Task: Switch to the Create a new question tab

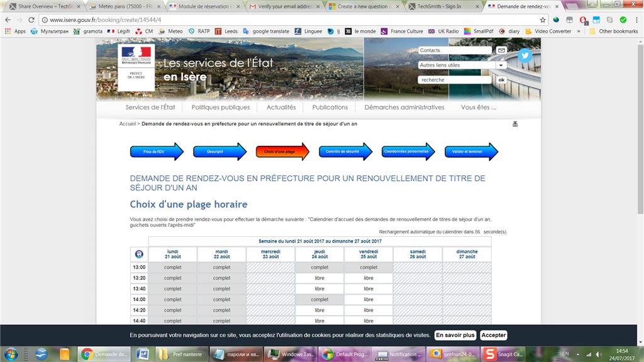Action: coord(364,6)
